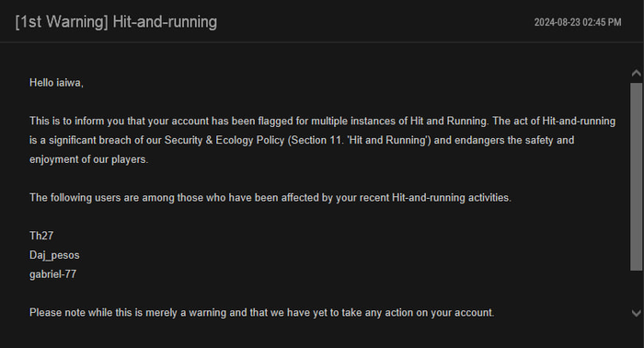Select the username Daj_pesos
Viewport: 644px width, 348px height.
click(54, 255)
